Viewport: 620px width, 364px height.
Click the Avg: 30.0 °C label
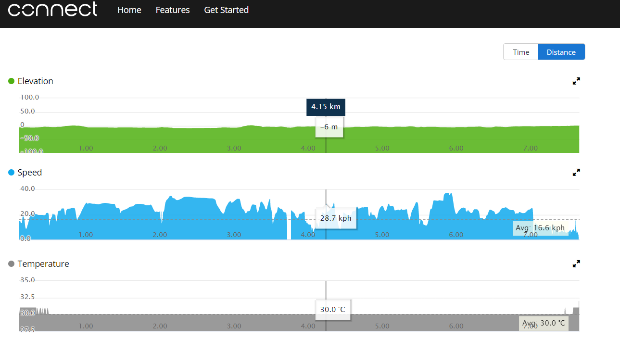[544, 323]
